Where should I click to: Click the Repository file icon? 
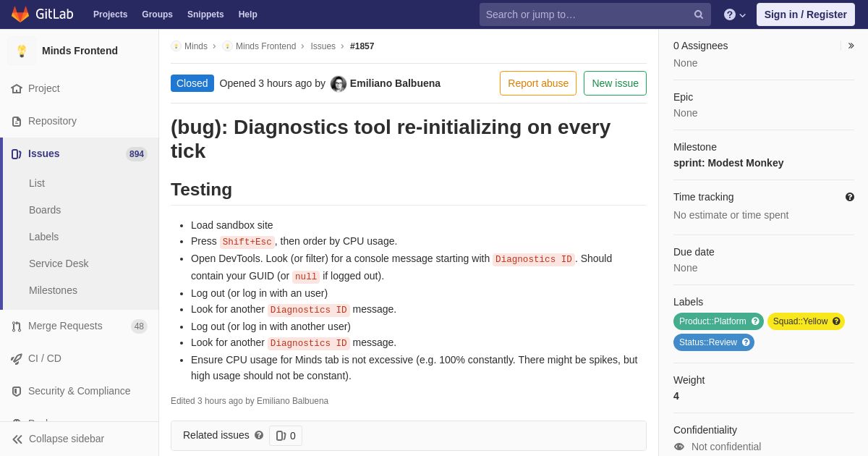pos(17,122)
